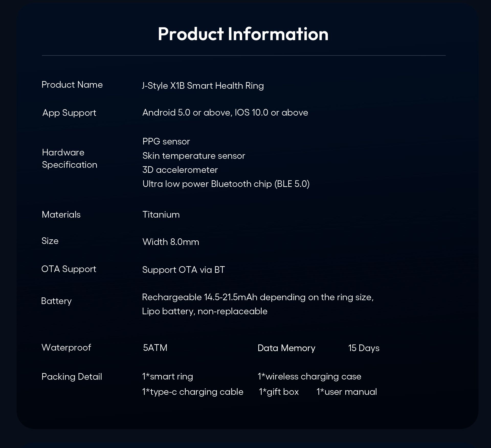Viewport: 491px width, 448px height.
Task: Click the Titanium value
Action: [161, 215]
